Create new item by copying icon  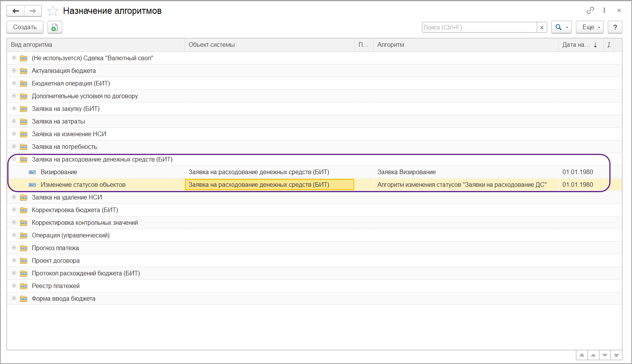[55, 27]
